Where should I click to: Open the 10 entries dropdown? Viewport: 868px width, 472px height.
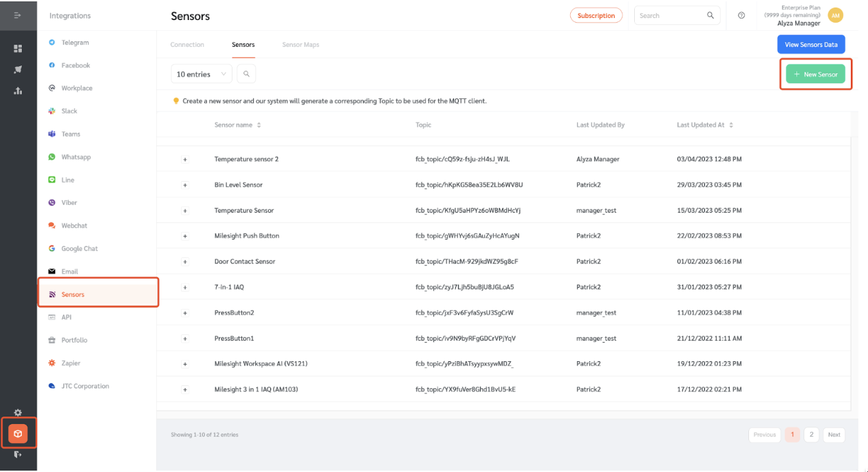[x=201, y=73]
